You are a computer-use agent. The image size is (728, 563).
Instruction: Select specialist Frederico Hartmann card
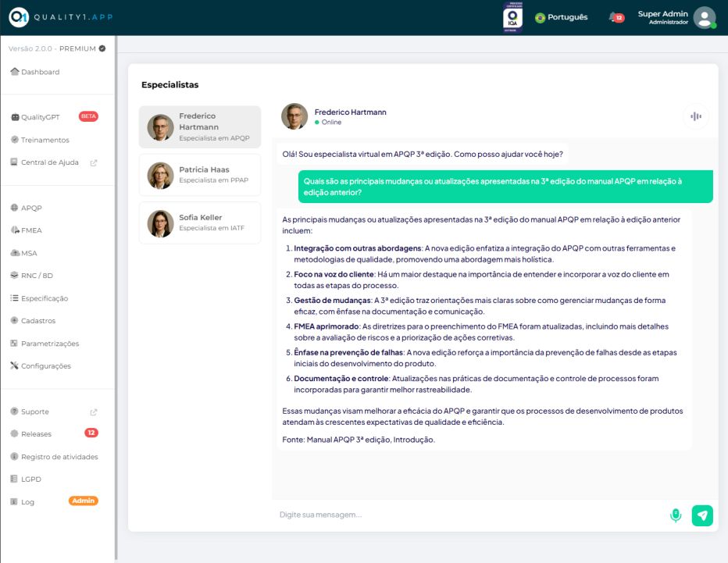[200, 126]
